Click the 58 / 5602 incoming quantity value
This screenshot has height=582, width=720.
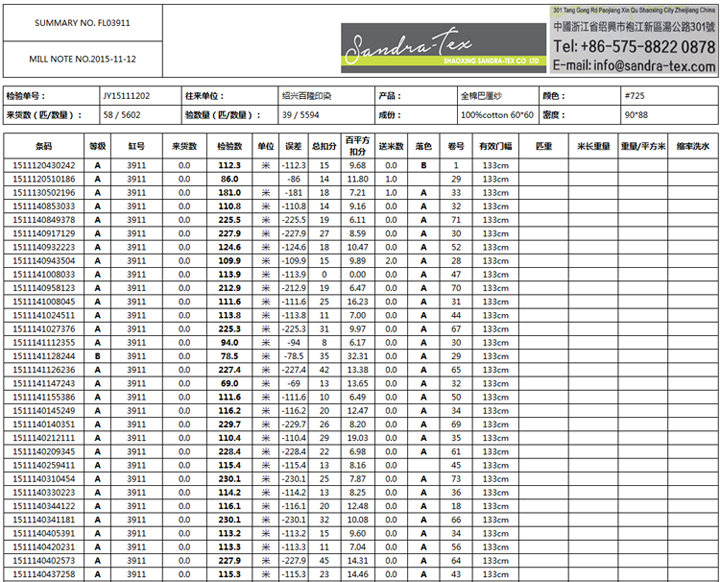pyautogui.click(x=122, y=115)
